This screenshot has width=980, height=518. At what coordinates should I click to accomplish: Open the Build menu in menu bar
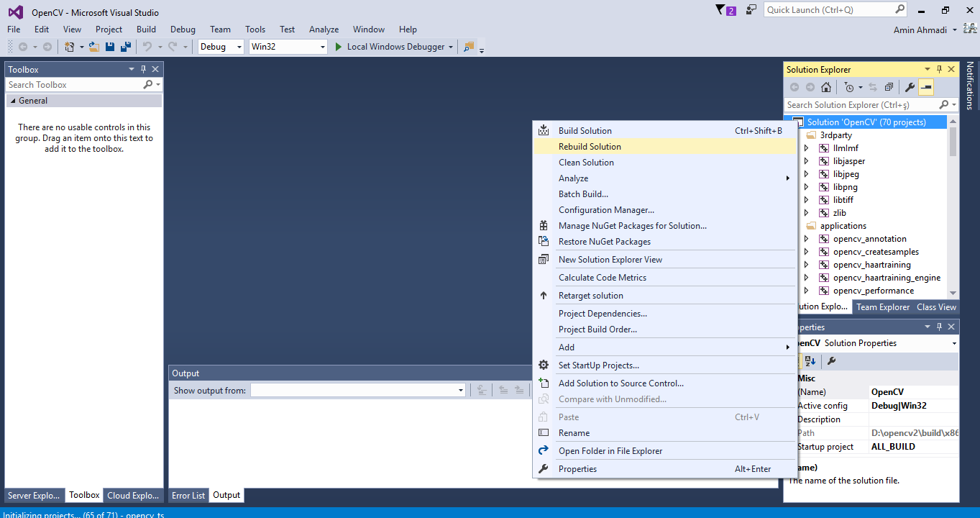(146, 29)
